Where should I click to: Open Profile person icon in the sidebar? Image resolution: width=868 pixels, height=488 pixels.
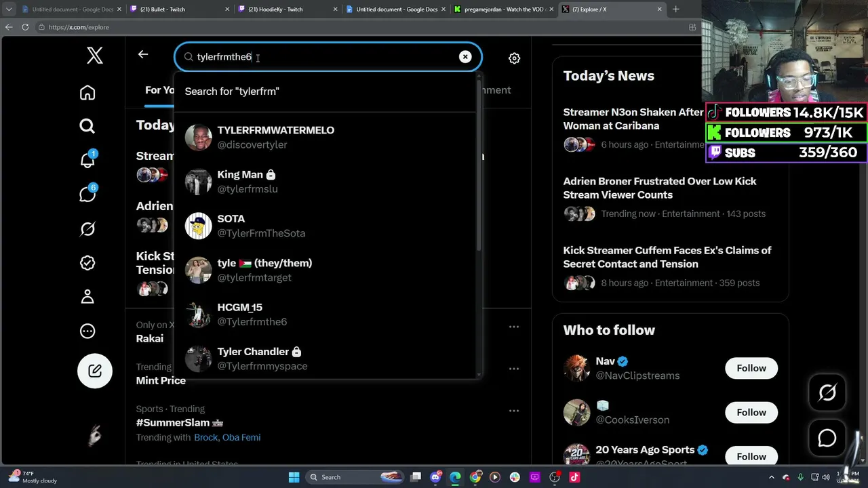tap(87, 297)
